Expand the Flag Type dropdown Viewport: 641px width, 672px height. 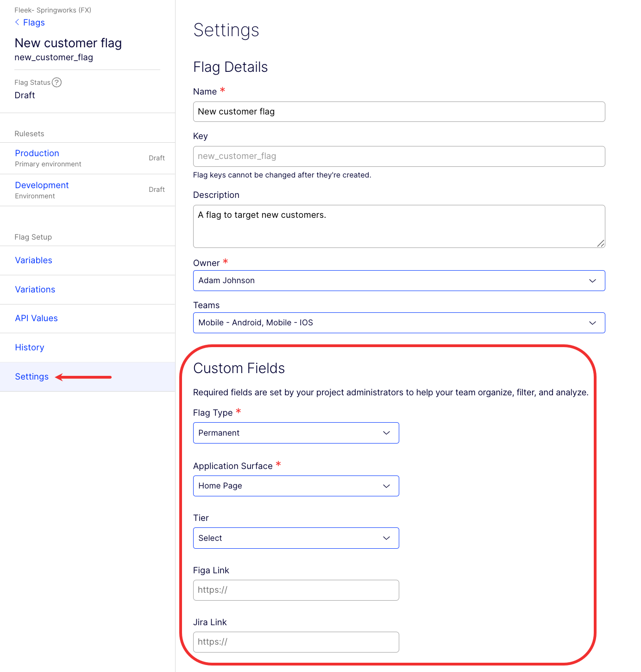[x=295, y=433]
